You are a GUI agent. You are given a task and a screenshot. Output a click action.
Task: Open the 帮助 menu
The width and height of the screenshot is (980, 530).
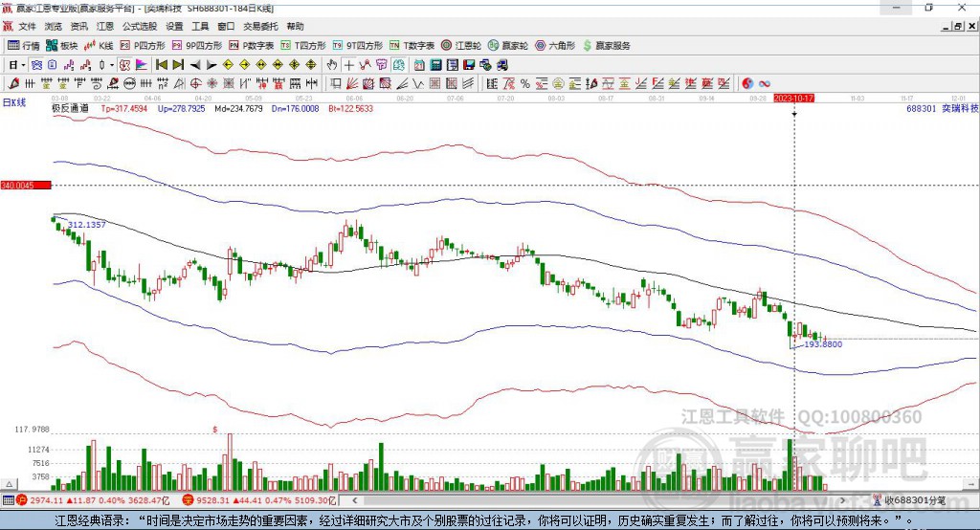click(x=295, y=26)
